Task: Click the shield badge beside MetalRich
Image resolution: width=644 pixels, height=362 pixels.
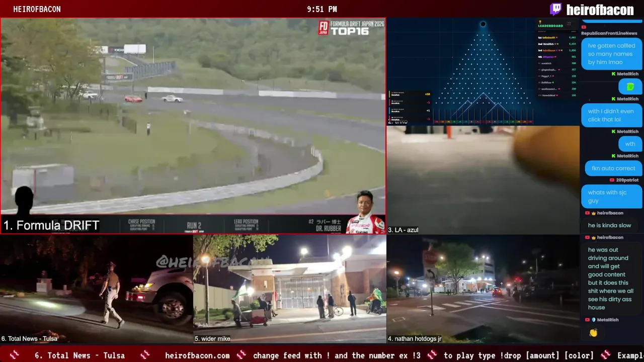Action: click(x=593, y=320)
